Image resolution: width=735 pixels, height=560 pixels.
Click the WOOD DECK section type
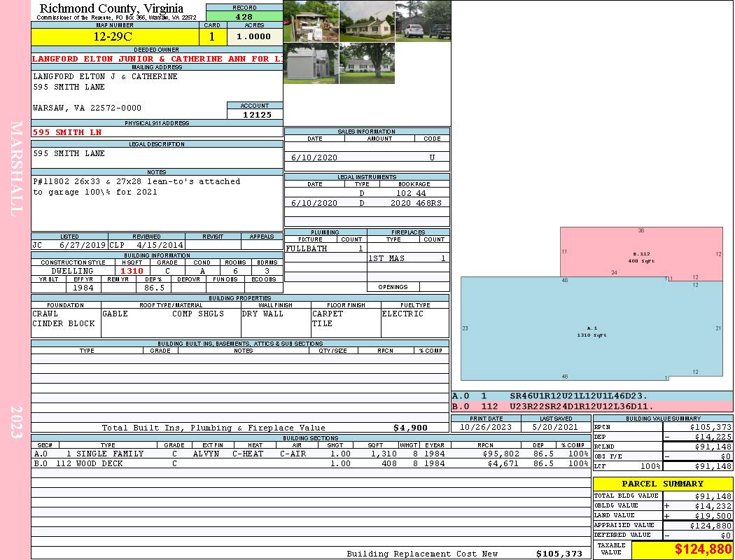click(x=99, y=463)
